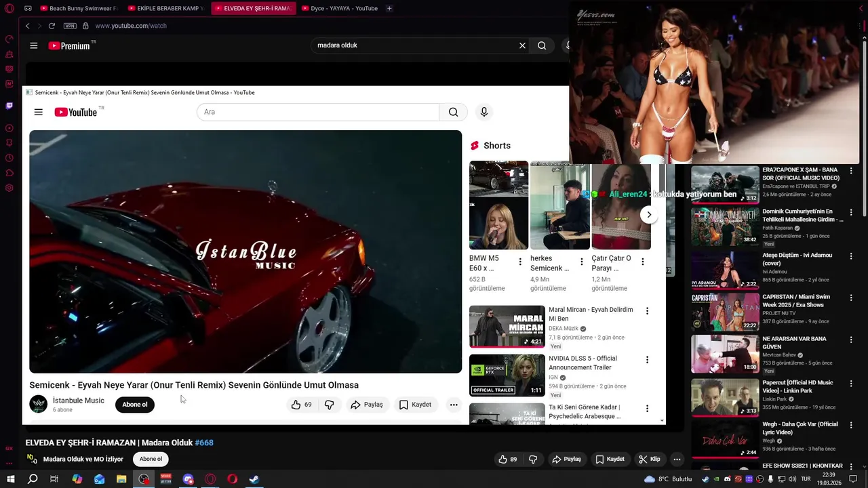Viewport: 868px width, 488px height.
Task: Switch to 'ELVEDA EY ŞEHR-İ RAMA' tab
Action: (x=253, y=8)
